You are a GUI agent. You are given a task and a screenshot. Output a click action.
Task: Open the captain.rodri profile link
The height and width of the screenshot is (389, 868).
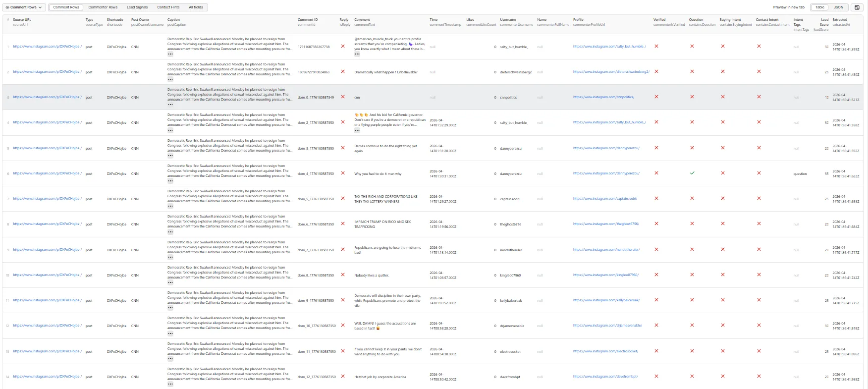(x=605, y=199)
